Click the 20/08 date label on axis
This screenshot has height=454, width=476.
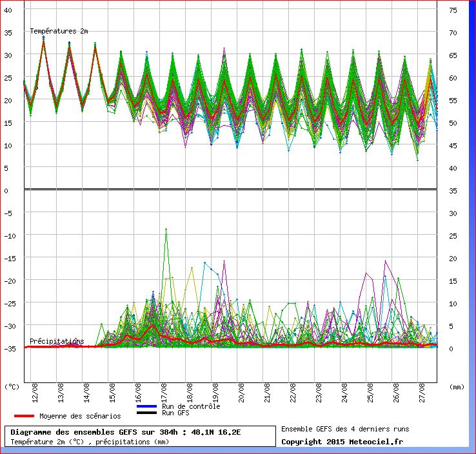pyautogui.click(x=241, y=393)
